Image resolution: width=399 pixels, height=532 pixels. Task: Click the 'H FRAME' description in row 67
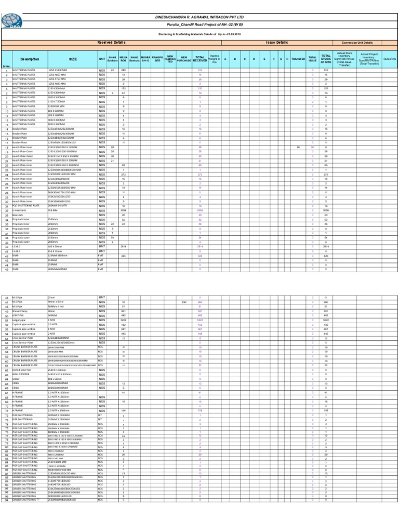(x=30, y=393)
